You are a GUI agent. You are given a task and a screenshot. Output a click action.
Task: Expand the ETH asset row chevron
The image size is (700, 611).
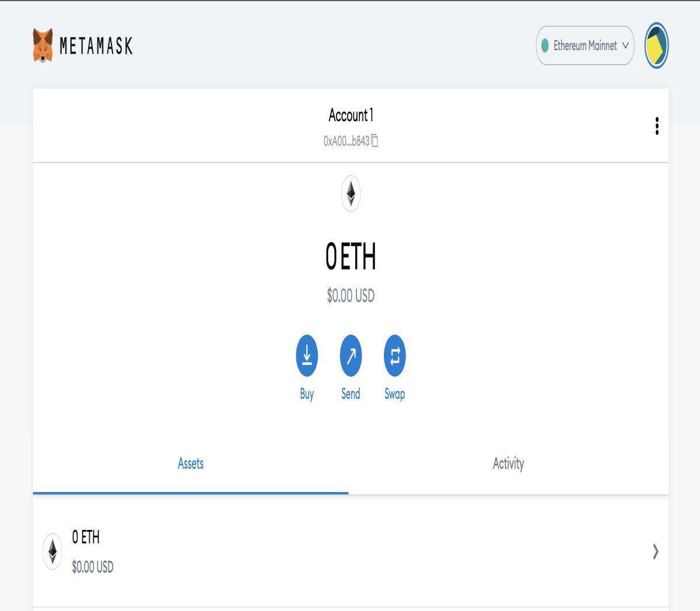[656, 552]
